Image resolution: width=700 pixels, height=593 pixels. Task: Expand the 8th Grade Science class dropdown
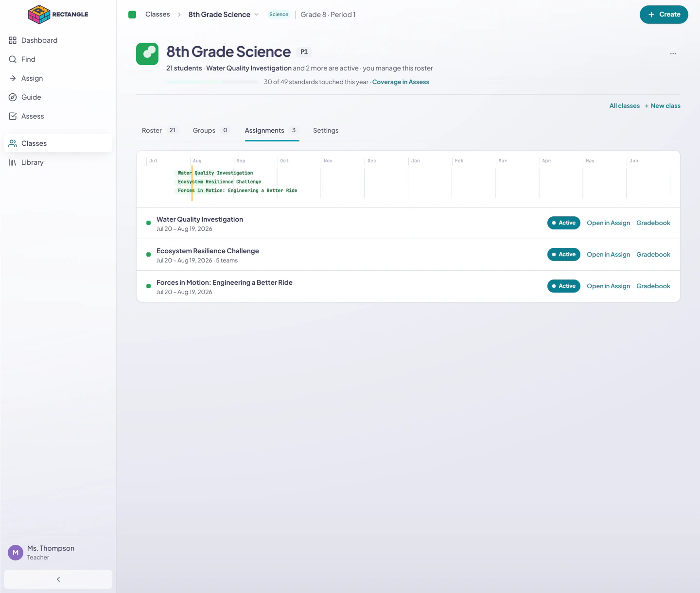tap(224, 15)
